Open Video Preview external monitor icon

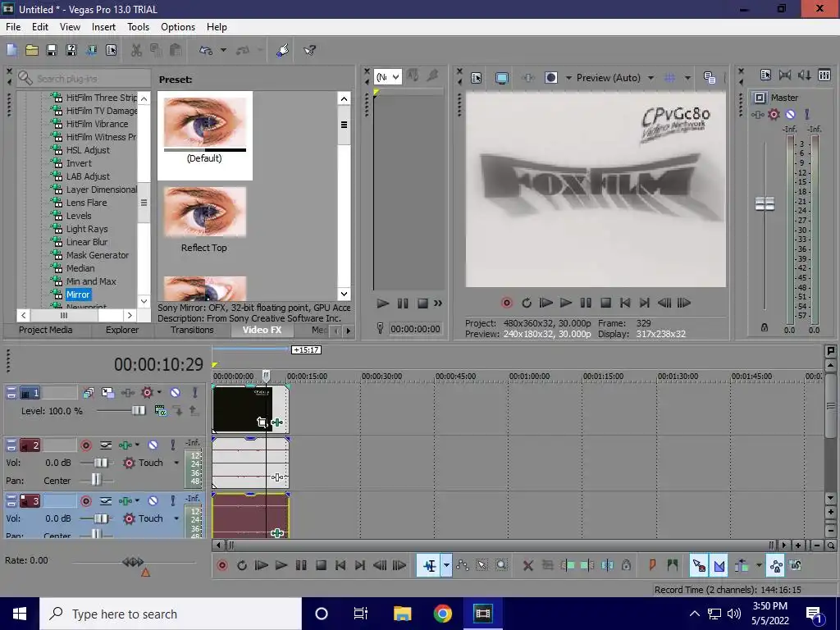pos(502,78)
